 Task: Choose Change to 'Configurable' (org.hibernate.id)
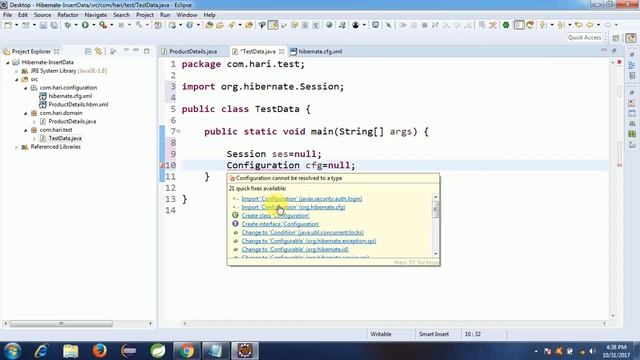pos(295,249)
